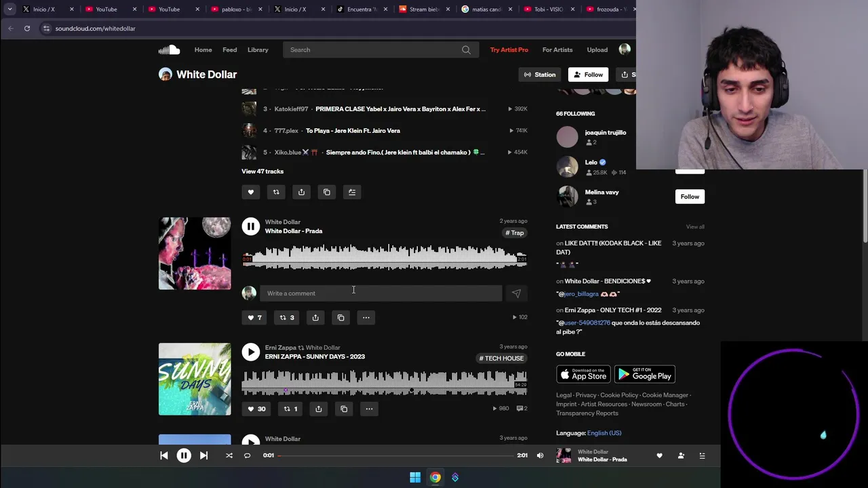This screenshot has width=868, height=488.
Task: Follow White Dollar from the header
Action: 588,75
